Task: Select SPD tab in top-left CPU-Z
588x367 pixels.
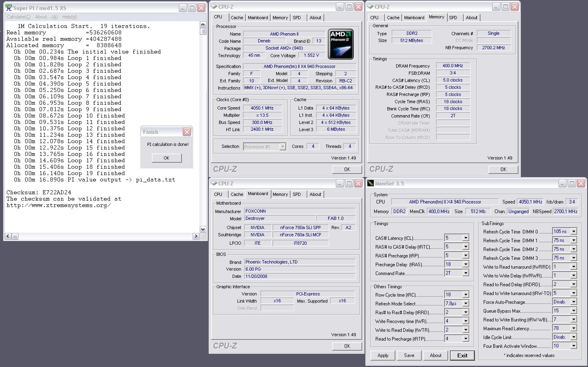Action: 297,18
